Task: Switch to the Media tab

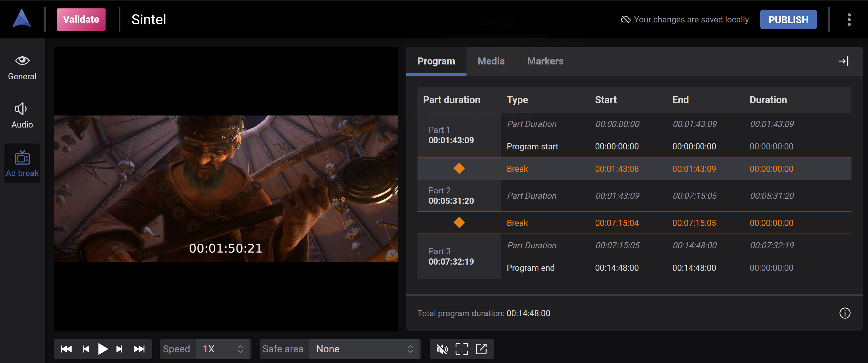Action: (491, 61)
